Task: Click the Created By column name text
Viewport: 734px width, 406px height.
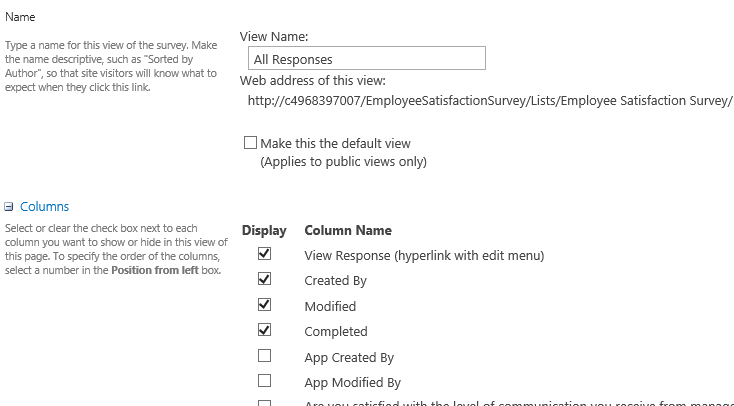Action: pyautogui.click(x=335, y=281)
